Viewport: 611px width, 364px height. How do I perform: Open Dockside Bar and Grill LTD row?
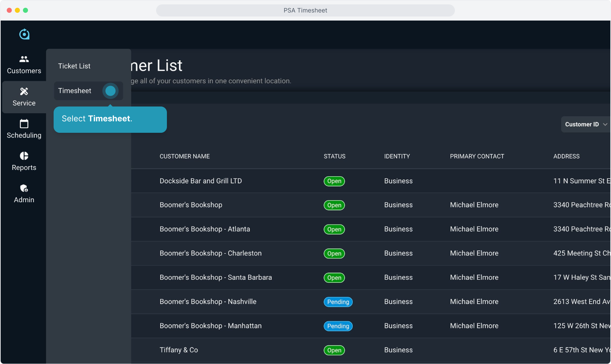click(201, 181)
